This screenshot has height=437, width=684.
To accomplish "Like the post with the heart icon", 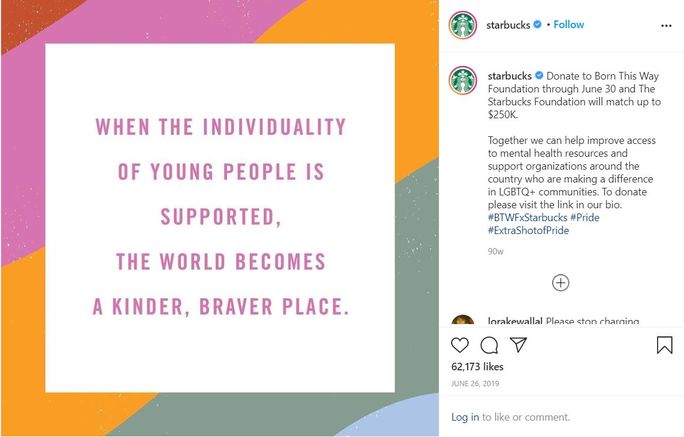I will tap(460, 345).
